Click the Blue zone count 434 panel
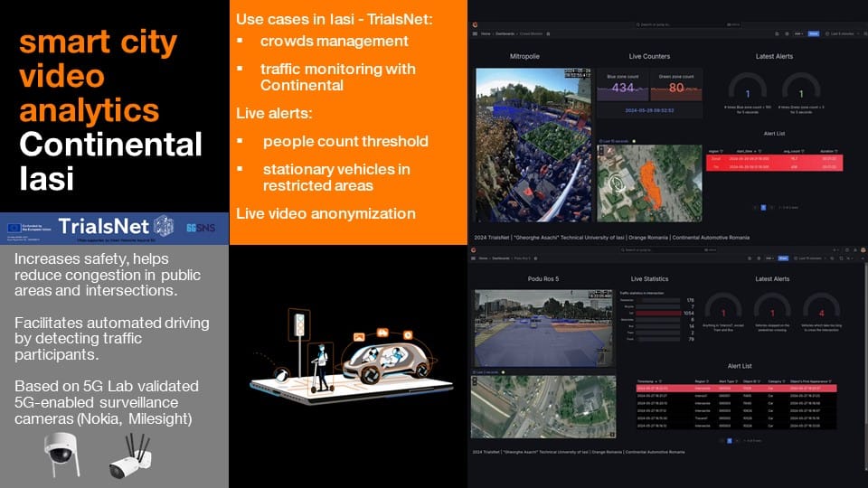 pyautogui.click(x=623, y=85)
